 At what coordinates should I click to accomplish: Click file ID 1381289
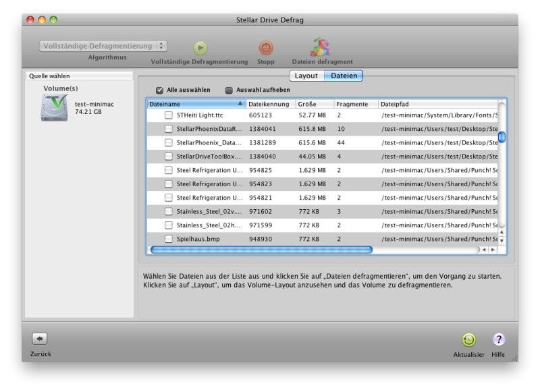(x=263, y=142)
